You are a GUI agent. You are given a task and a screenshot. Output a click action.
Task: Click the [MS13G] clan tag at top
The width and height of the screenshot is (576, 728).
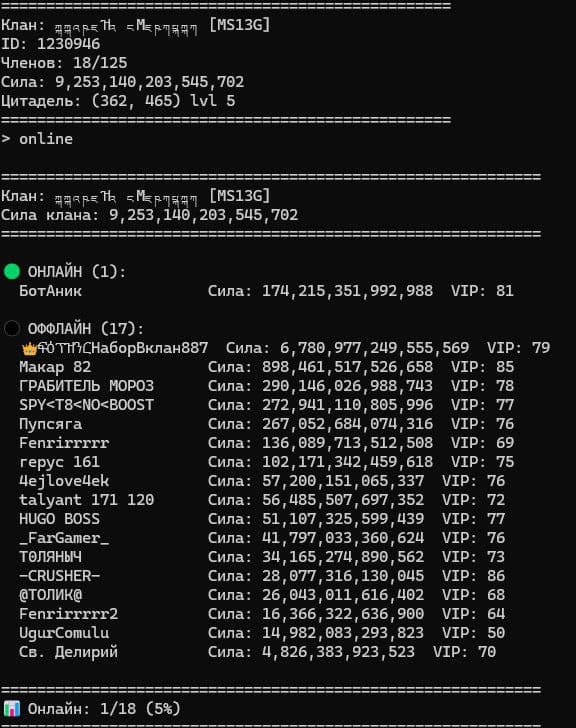click(x=239, y=25)
